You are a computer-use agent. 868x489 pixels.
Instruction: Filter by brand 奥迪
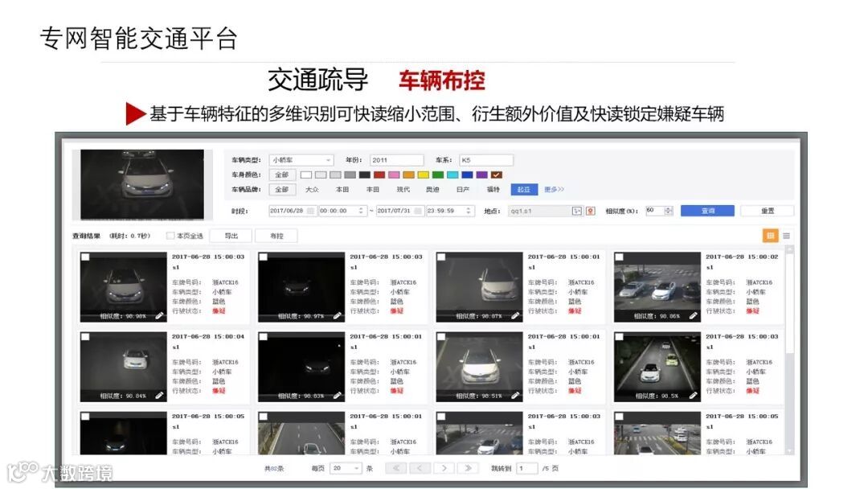click(x=433, y=189)
